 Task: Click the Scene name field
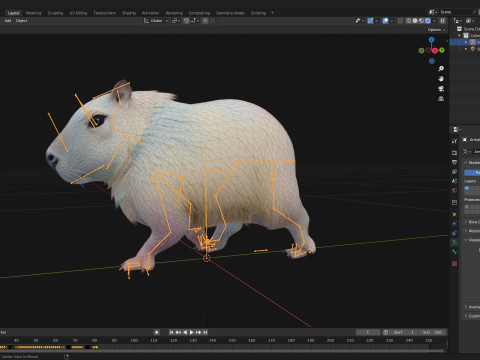[456, 12]
